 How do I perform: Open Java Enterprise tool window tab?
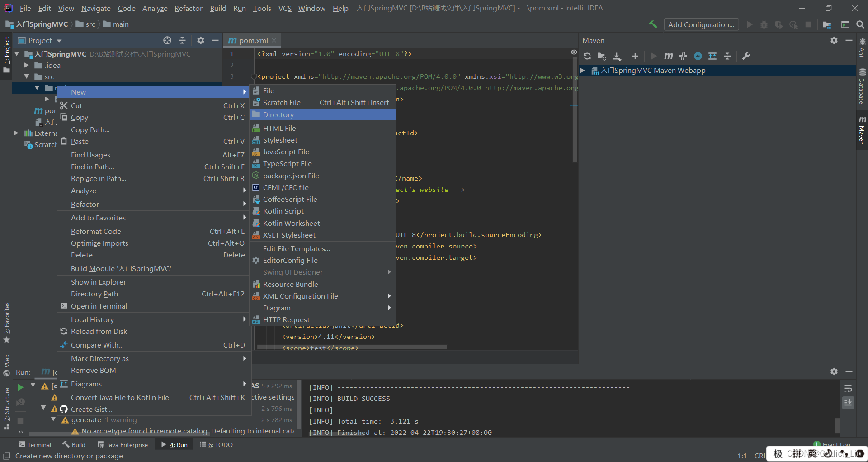tap(123, 445)
